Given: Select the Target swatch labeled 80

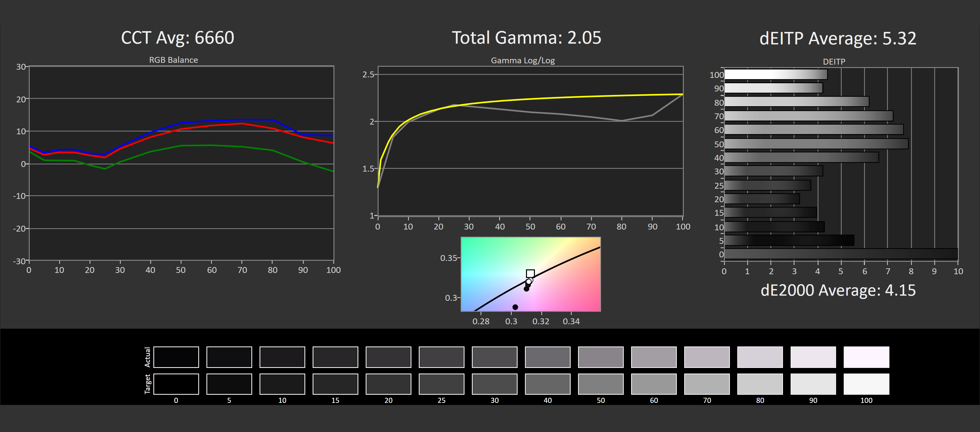Looking at the screenshot, I should 760,384.
